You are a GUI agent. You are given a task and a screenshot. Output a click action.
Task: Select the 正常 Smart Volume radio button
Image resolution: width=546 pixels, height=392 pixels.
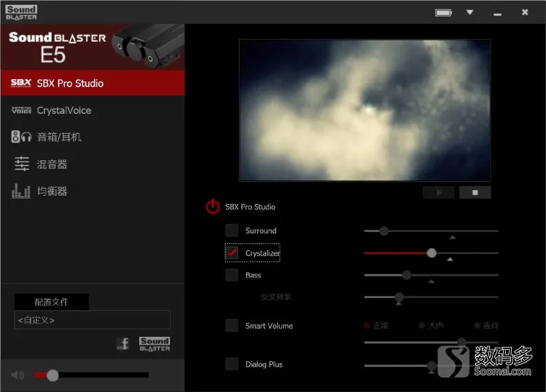367,326
